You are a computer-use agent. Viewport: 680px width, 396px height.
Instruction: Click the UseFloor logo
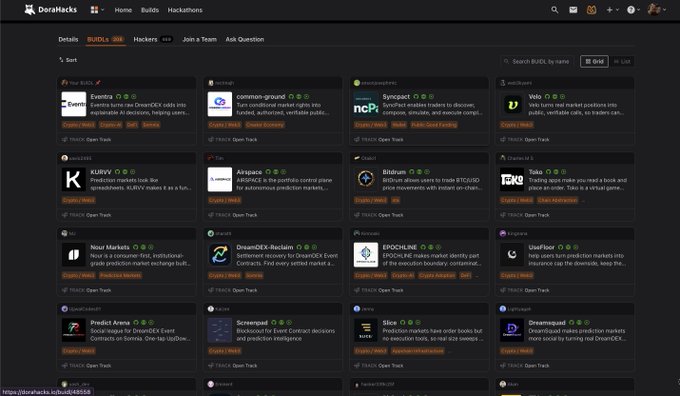[x=512, y=255]
